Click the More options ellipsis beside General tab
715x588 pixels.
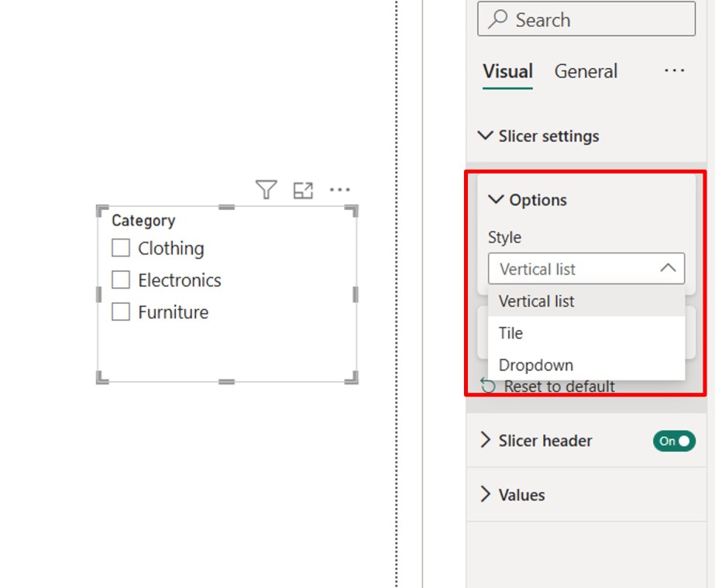pos(675,70)
